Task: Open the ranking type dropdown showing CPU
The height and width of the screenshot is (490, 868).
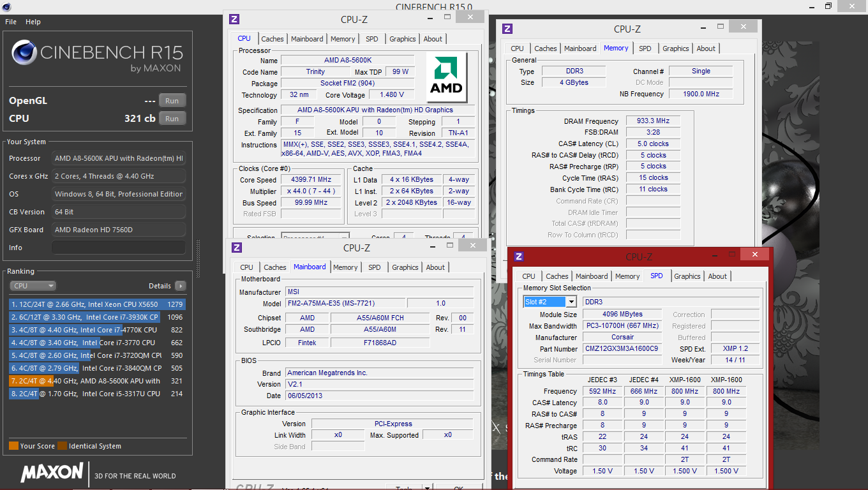Action: pos(33,286)
